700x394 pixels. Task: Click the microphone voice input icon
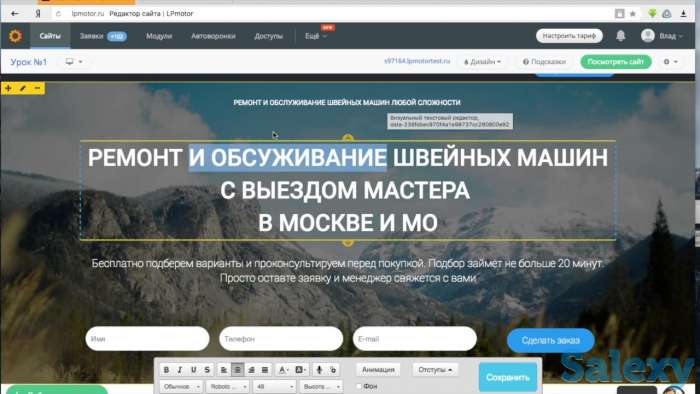[319, 369]
